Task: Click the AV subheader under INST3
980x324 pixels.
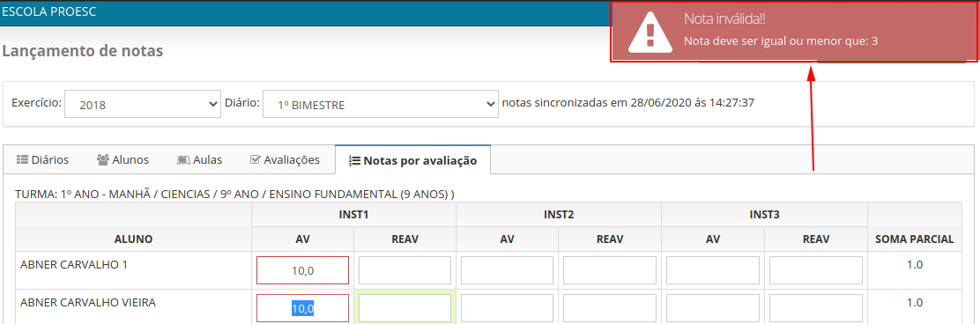Action: 712,239
